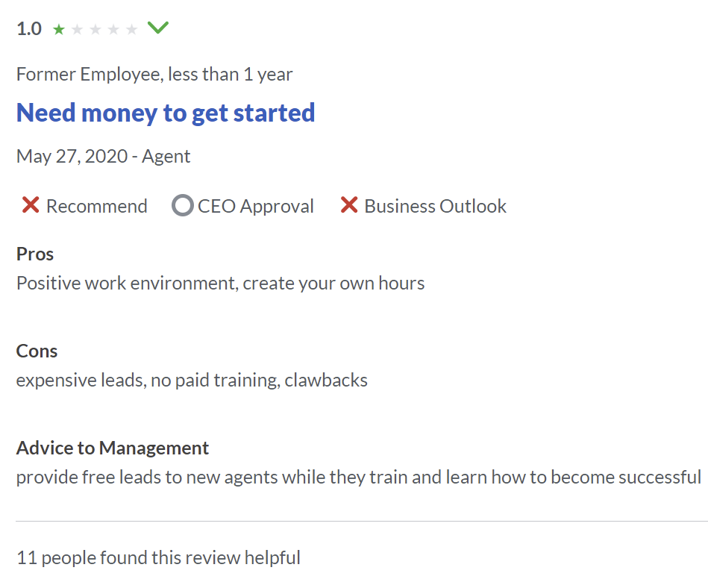Click the Business Outlook label

click(435, 206)
